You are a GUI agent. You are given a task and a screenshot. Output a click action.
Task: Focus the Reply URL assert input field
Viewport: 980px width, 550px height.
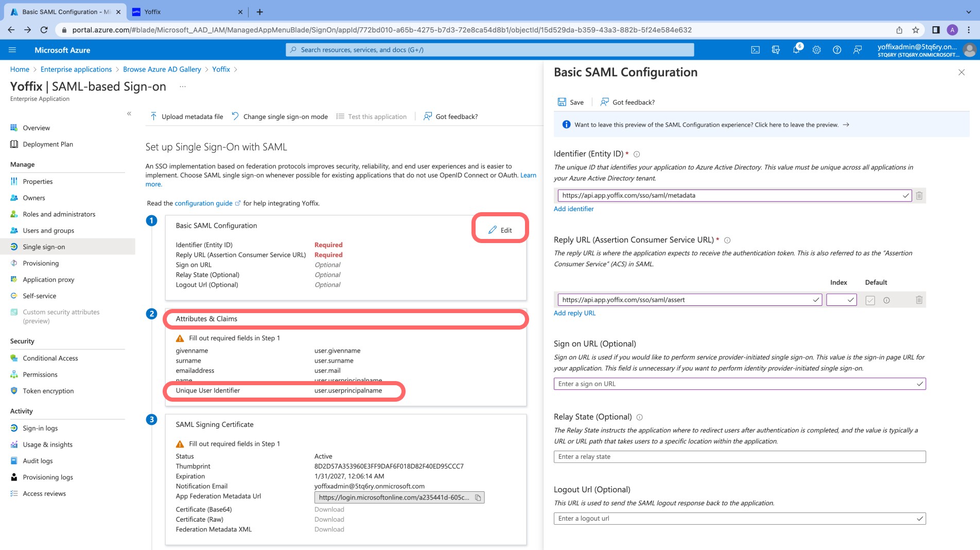(690, 300)
